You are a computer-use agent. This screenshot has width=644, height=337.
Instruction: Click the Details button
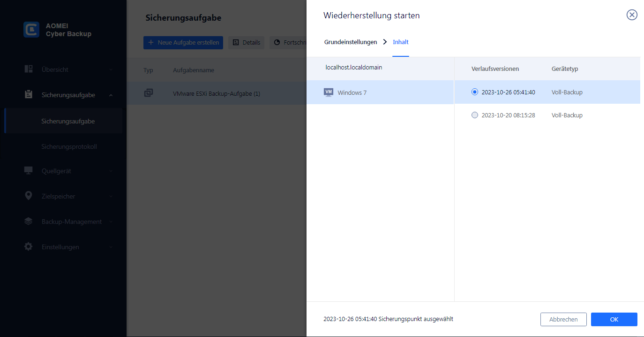pyautogui.click(x=247, y=42)
